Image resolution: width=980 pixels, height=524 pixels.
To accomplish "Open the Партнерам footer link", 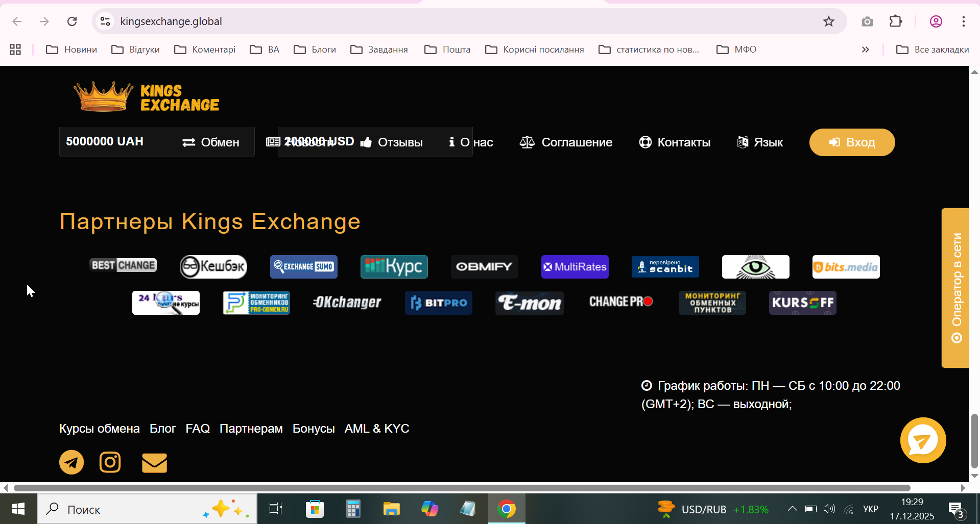I will [x=251, y=429].
